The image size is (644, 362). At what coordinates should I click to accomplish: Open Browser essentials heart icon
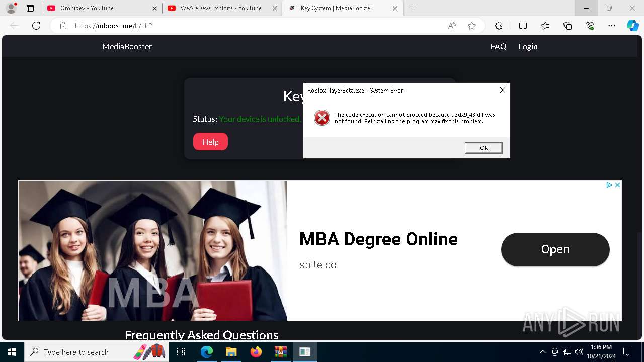590,26
